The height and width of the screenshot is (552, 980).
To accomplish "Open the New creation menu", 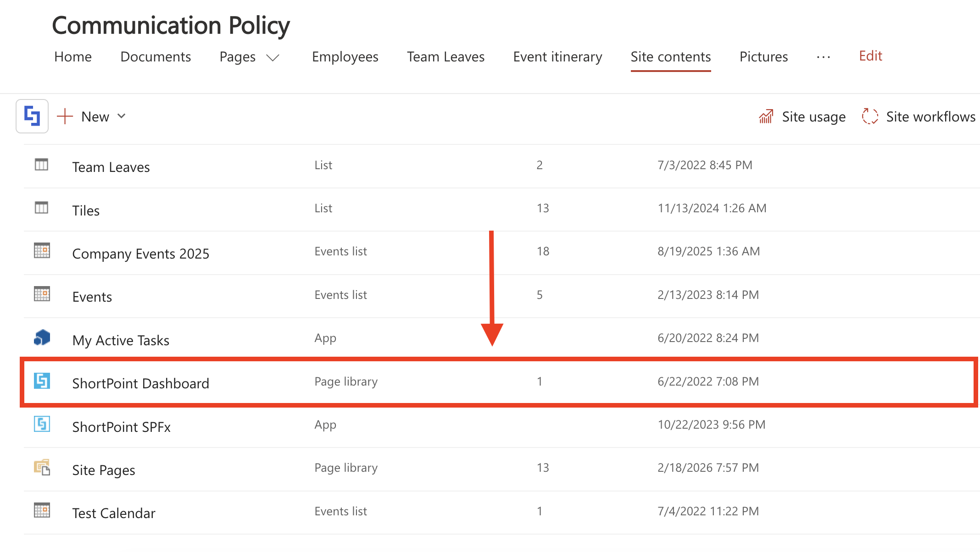I will pos(91,116).
